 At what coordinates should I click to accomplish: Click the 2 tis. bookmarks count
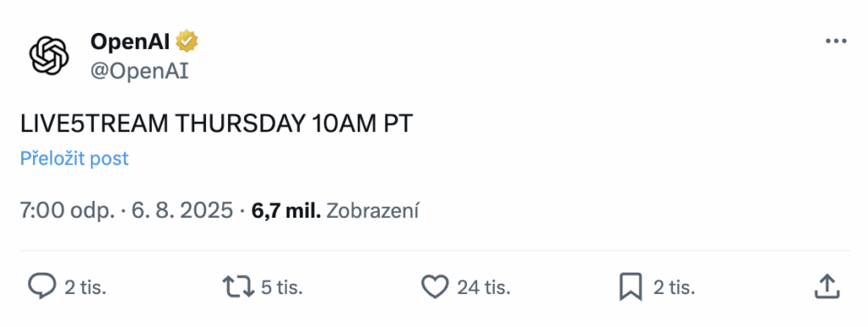(x=674, y=287)
